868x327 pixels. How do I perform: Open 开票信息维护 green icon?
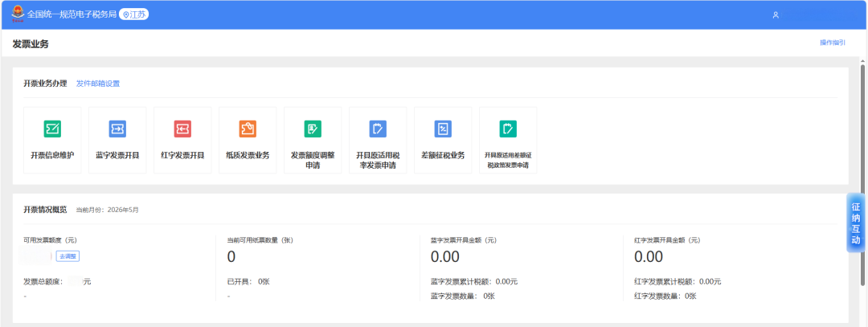(x=52, y=129)
